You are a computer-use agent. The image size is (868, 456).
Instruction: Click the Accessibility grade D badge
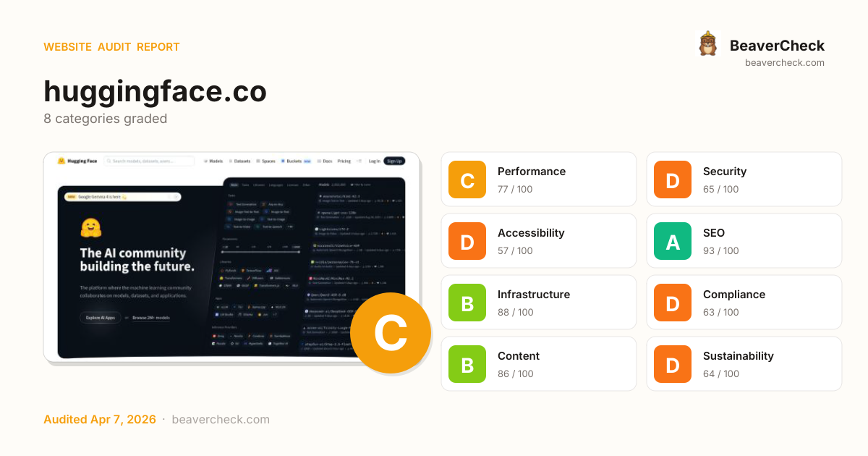click(467, 241)
